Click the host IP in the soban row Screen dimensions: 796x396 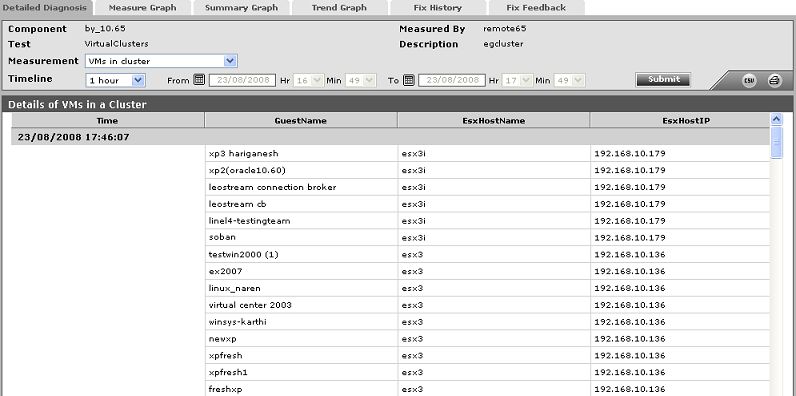point(629,237)
